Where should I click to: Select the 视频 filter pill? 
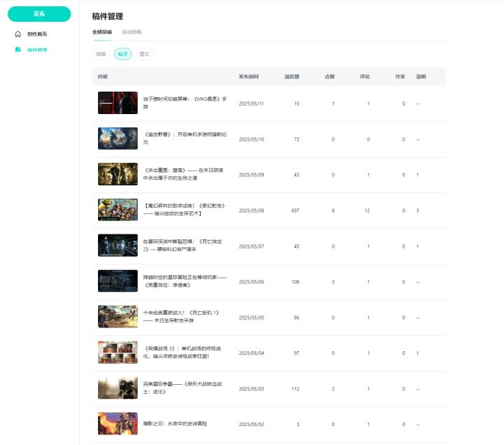101,54
